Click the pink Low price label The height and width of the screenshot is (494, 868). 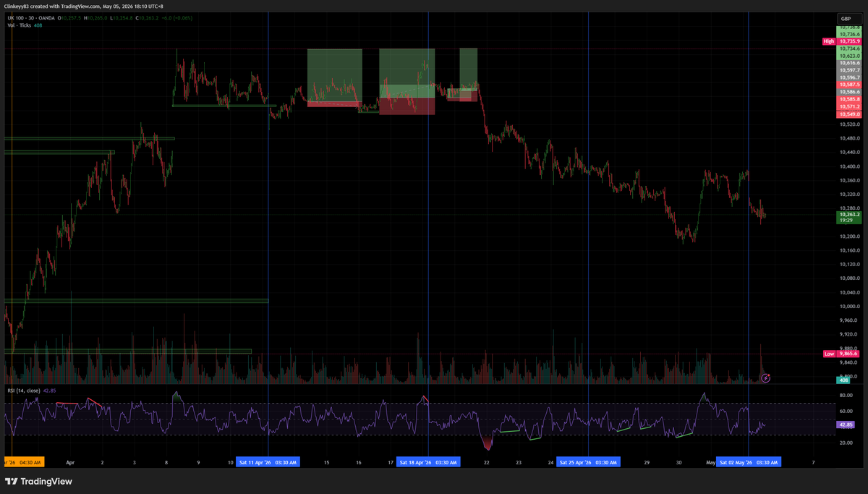829,354
